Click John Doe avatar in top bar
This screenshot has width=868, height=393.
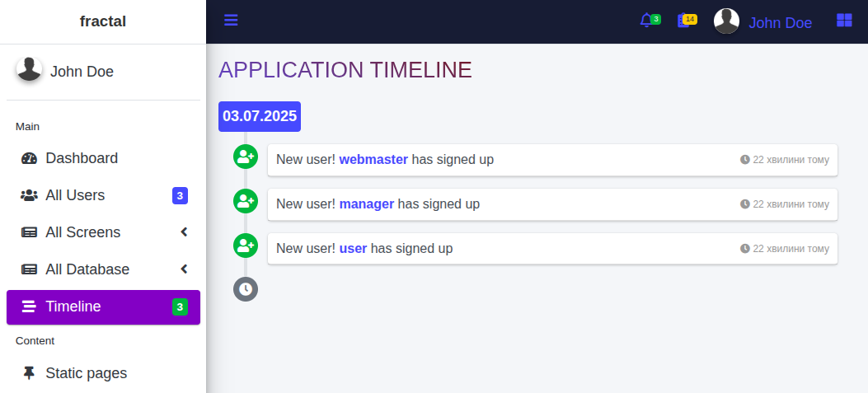click(726, 21)
